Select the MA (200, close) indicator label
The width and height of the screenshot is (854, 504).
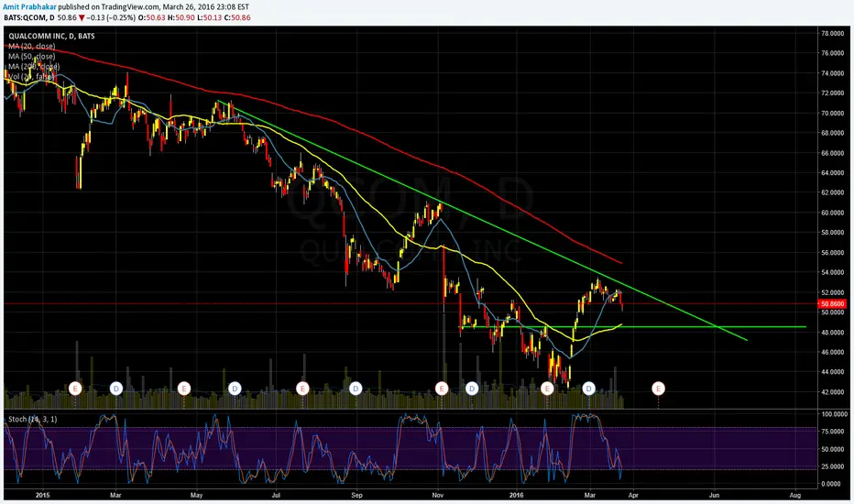click(34, 67)
